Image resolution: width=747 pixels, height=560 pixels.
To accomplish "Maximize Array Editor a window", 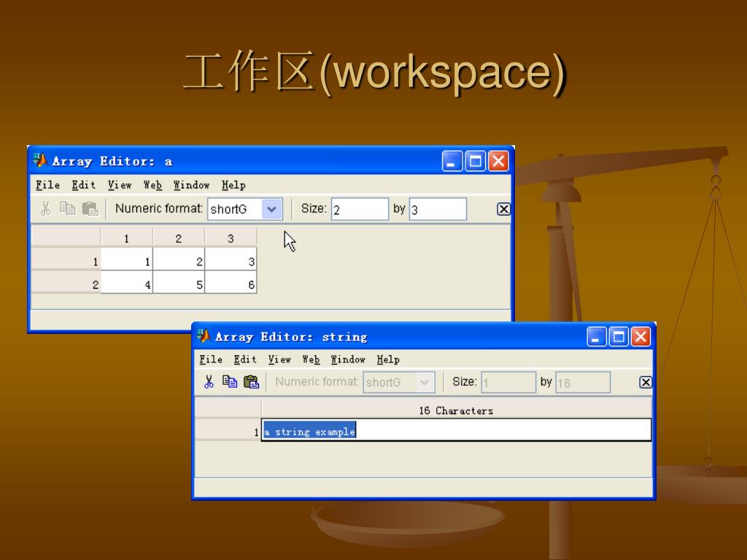I will [475, 161].
